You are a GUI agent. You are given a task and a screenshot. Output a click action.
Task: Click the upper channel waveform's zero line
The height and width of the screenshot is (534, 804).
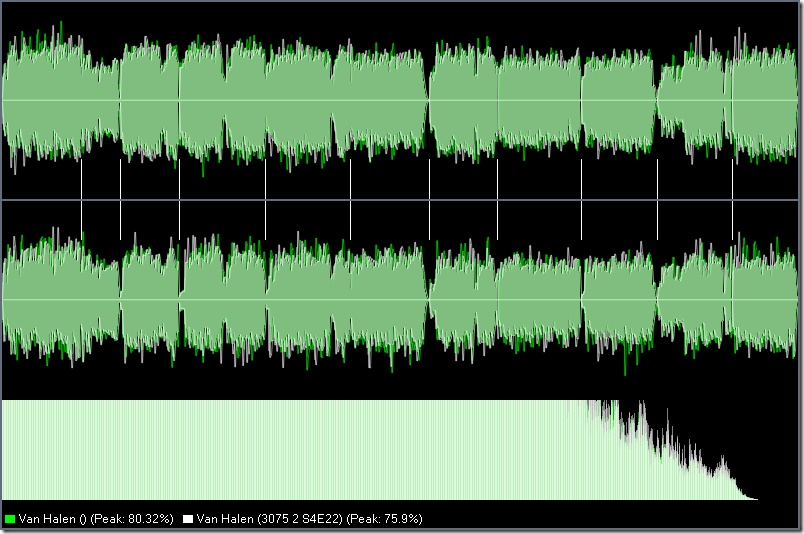tap(400, 100)
